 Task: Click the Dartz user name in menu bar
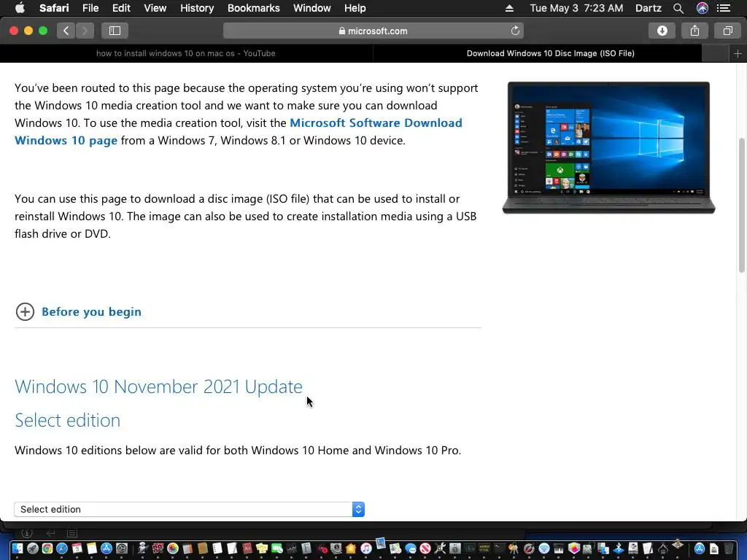[x=648, y=8]
